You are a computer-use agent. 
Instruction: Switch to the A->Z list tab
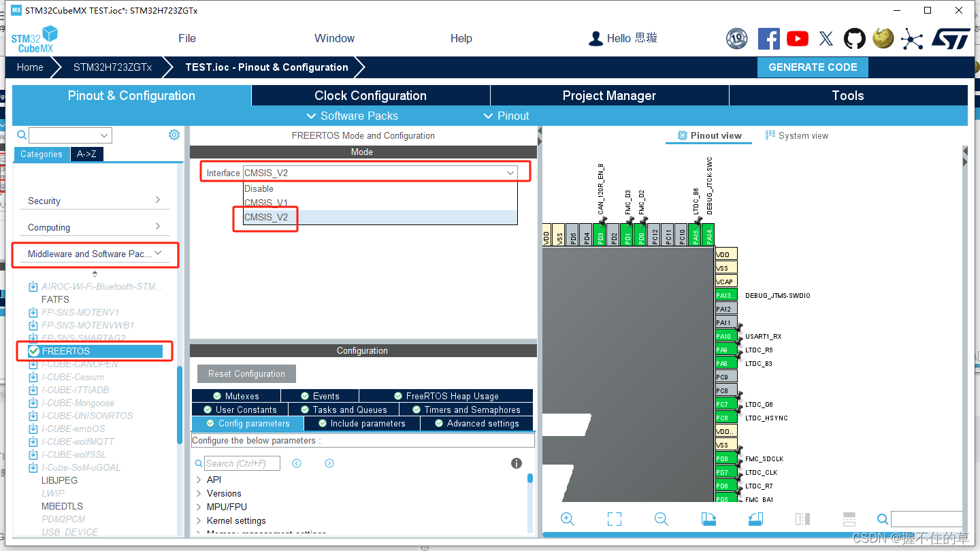point(86,154)
